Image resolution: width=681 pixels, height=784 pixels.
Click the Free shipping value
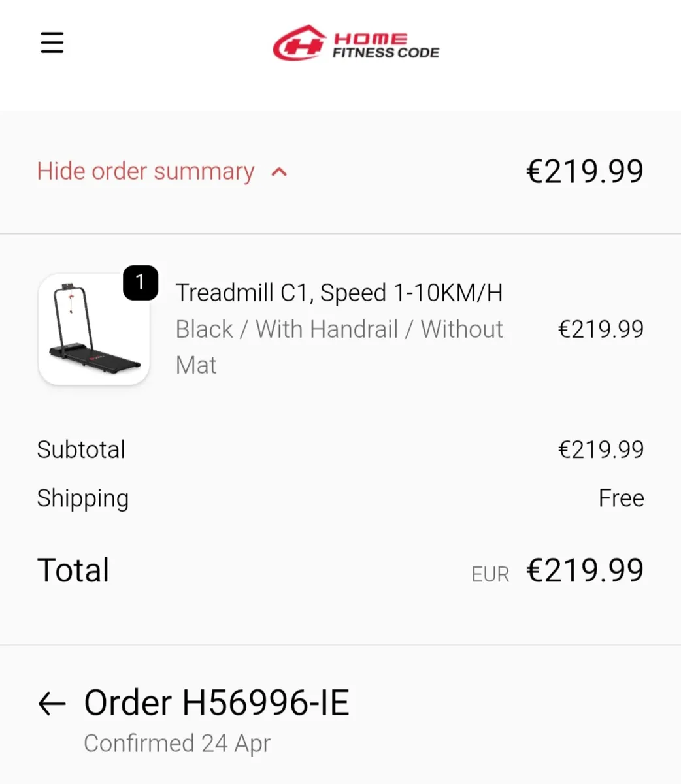click(x=620, y=498)
